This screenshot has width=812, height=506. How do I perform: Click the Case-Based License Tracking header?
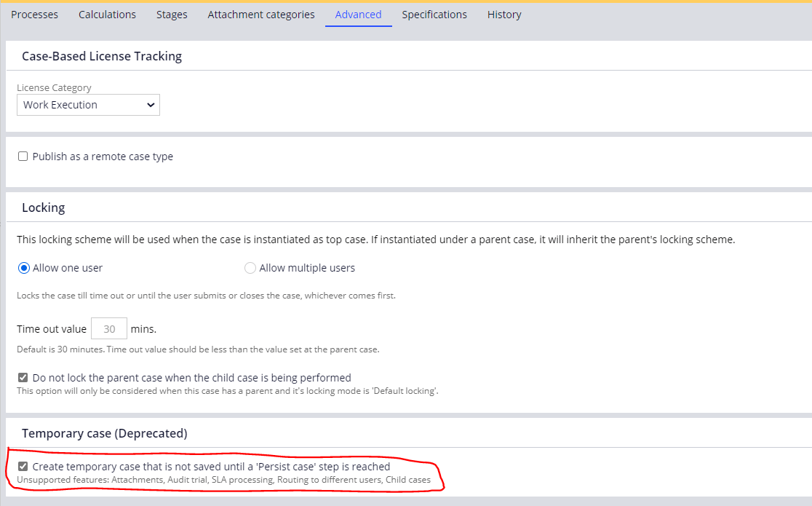pyautogui.click(x=101, y=56)
